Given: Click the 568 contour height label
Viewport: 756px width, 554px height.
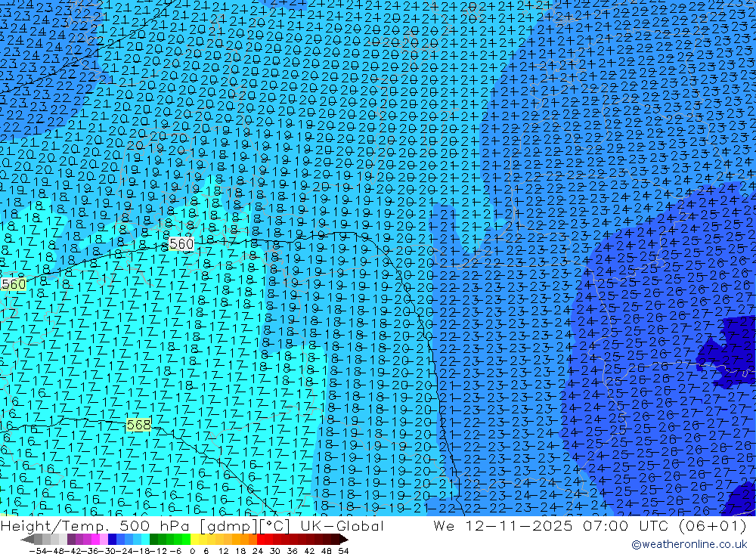Looking at the screenshot, I should 138,425.
